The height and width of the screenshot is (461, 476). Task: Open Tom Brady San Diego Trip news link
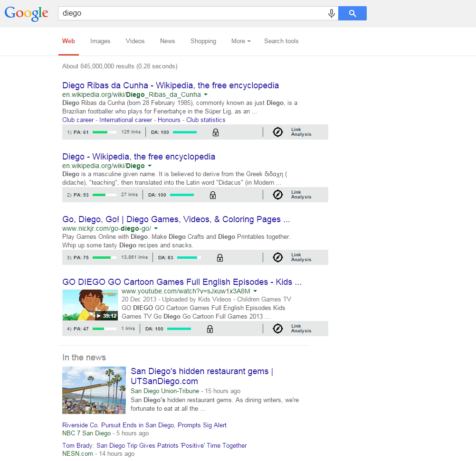(x=154, y=445)
